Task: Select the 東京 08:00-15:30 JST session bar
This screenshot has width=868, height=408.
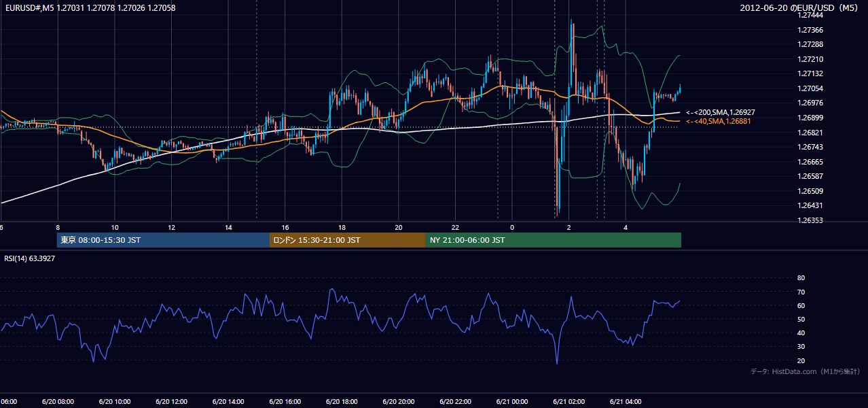Action: coord(163,240)
